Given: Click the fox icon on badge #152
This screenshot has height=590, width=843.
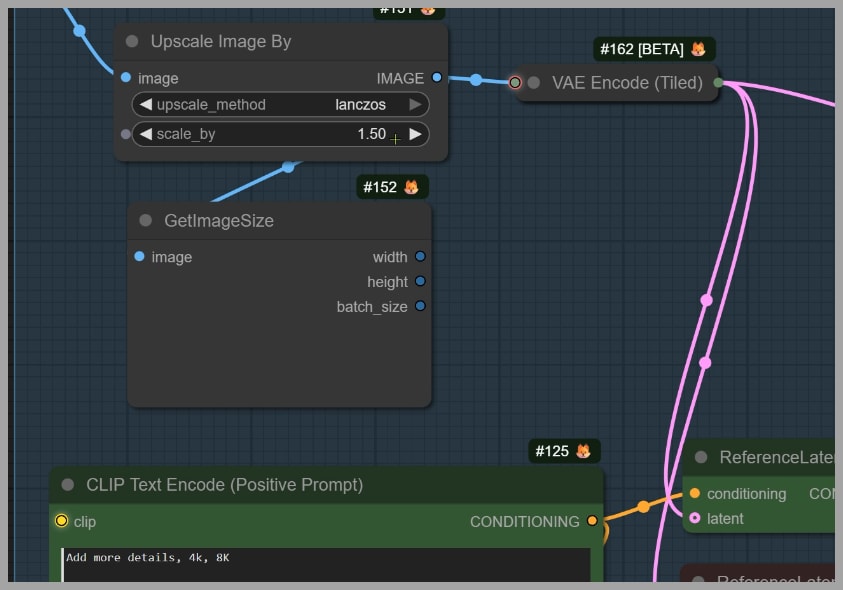Looking at the screenshot, I should pos(411,187).
